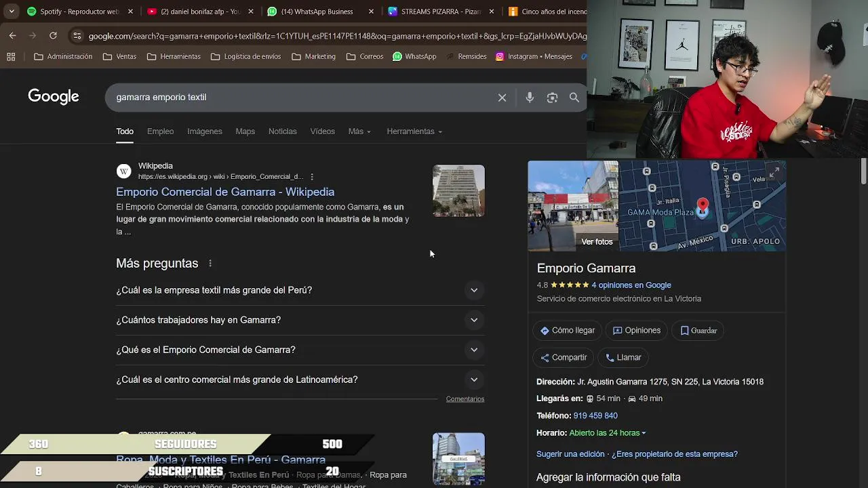This screenshot has width=868, height=488.
Task: Submit search with magnifying glass icon
Action: click(574, 98)
